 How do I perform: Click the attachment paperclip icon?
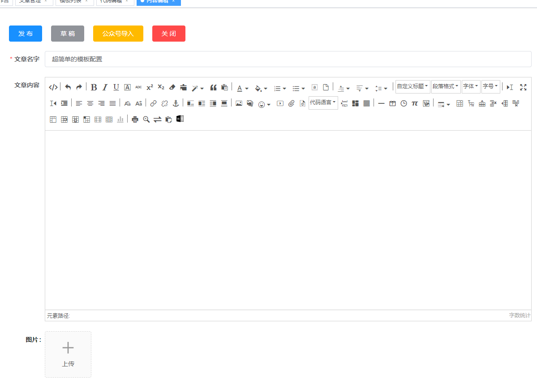click(291, 103)
